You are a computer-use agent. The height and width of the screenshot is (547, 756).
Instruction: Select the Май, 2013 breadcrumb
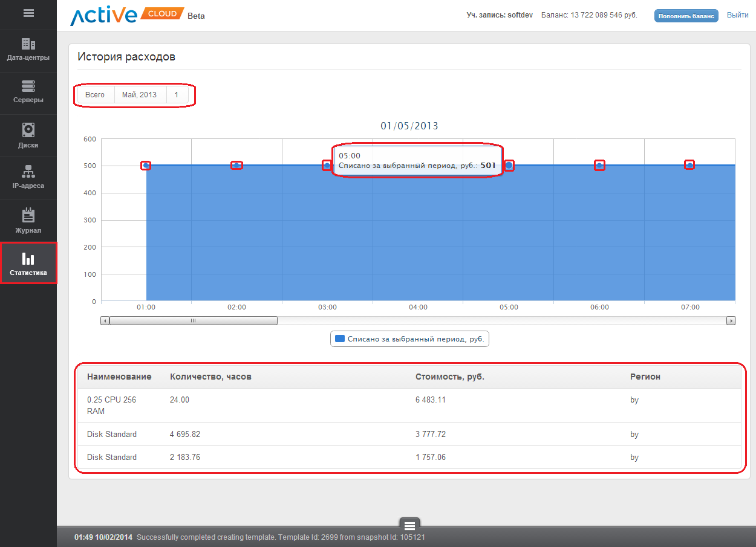tap(139, 95)
